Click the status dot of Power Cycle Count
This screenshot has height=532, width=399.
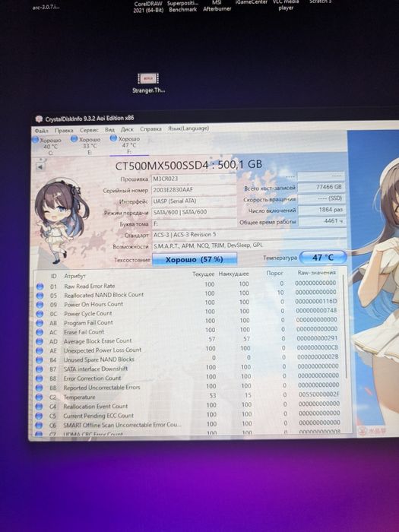pos(40,314)
